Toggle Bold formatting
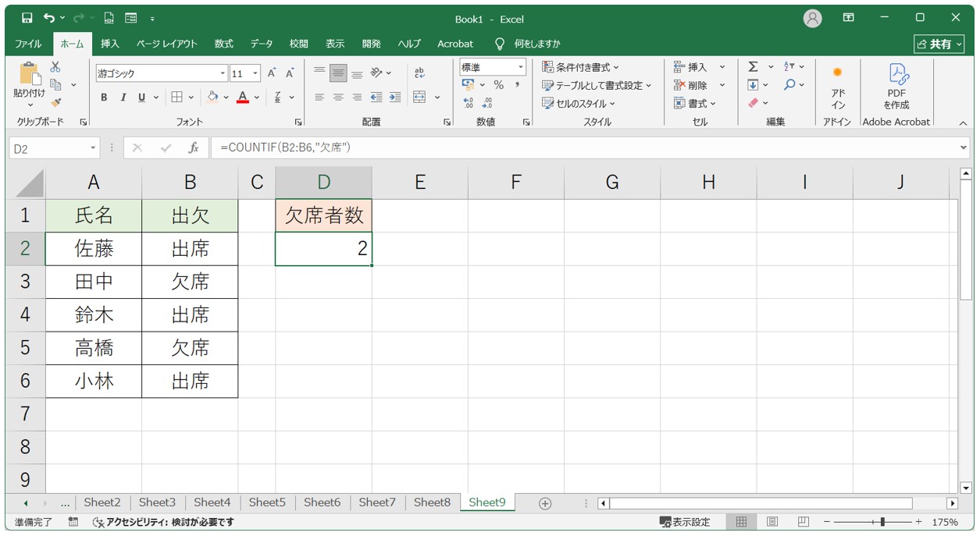The height and width of the screenshot is (536, 980). point(104,98)
